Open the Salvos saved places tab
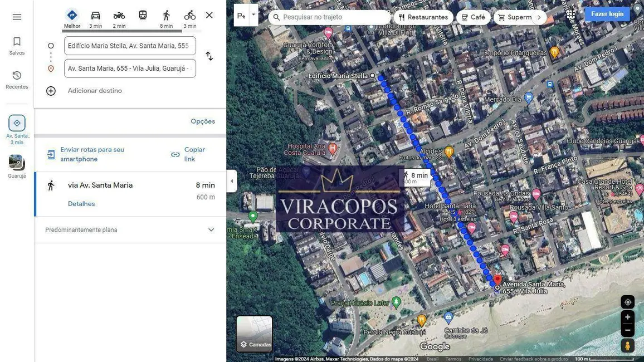This screenshot has height=362, width=644. pyautogui.click(x=17, y=46)
